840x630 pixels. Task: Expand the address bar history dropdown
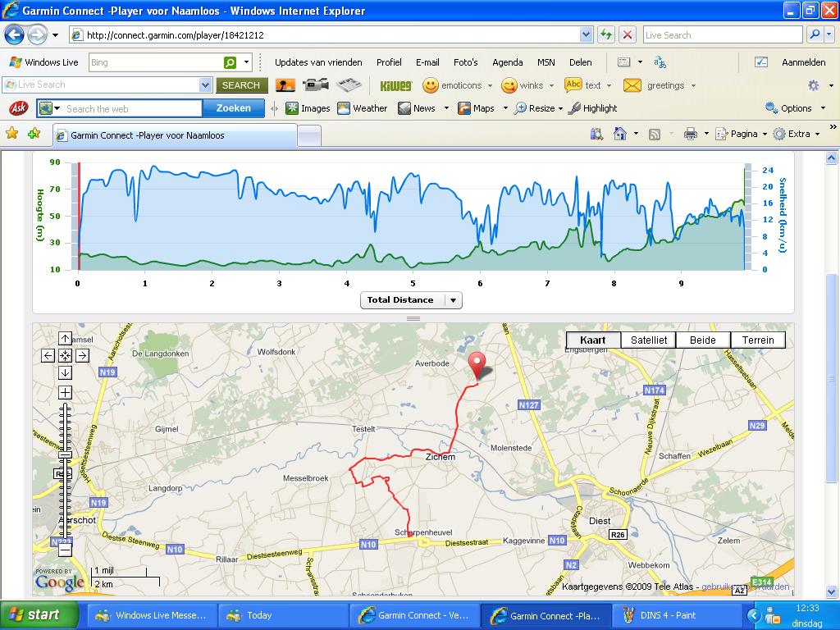[x=586, y=35]
